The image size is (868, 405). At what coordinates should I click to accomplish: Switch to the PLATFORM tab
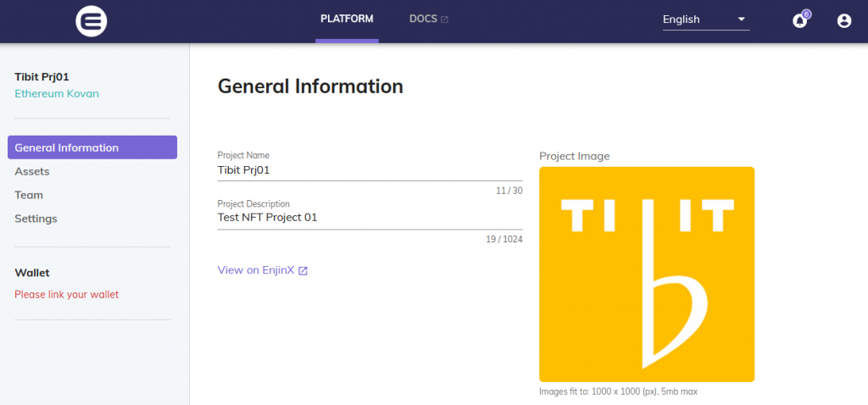tap(347, 19)
